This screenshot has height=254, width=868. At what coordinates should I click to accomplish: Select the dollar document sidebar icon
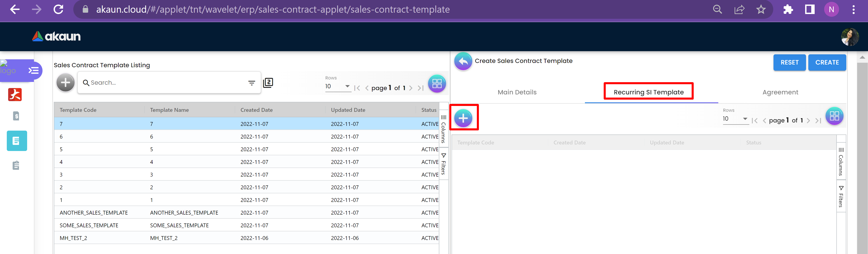16,116
